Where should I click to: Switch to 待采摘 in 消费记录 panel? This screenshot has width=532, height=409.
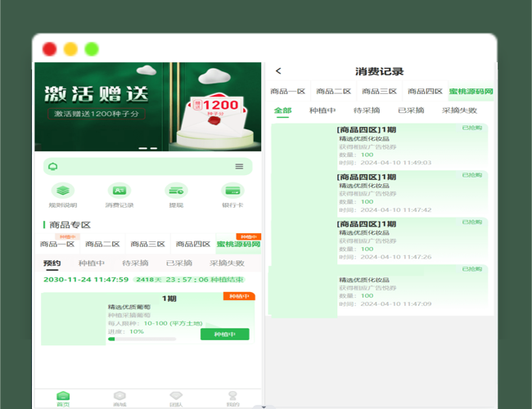coord(367,110)
